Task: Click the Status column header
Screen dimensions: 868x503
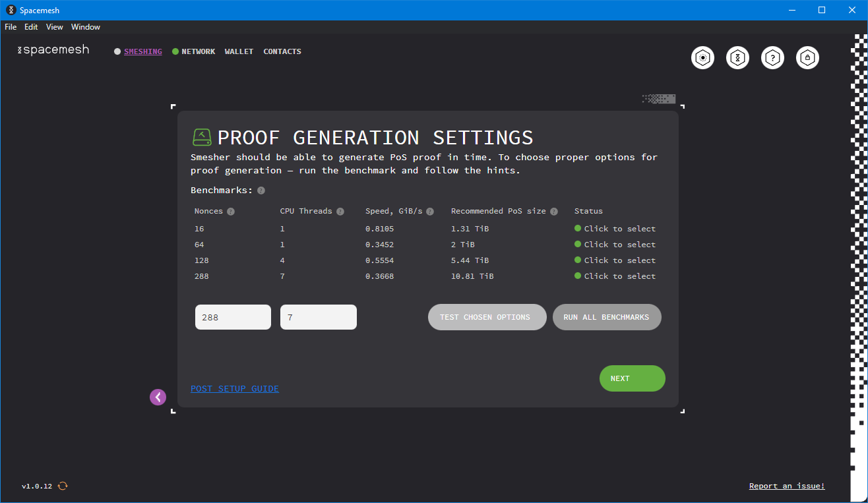Action: click(588, 211)
